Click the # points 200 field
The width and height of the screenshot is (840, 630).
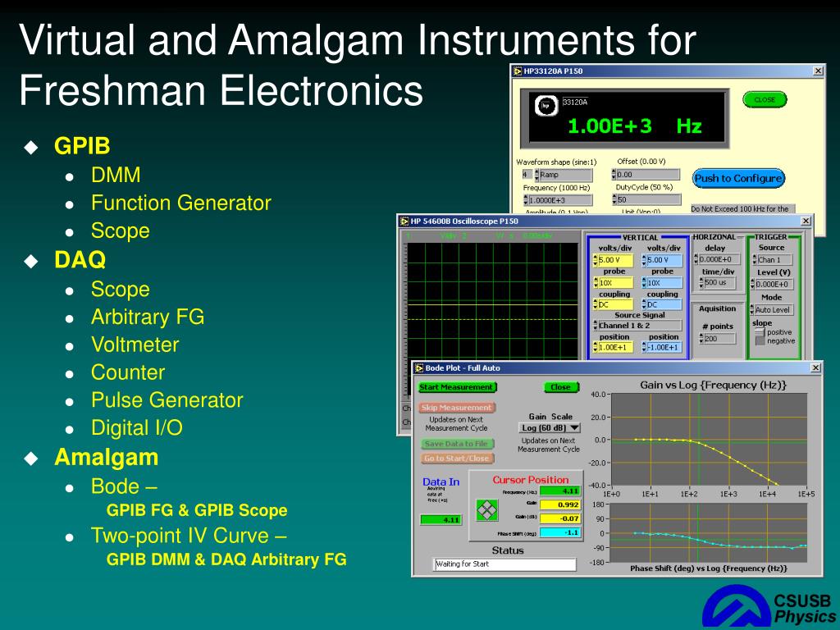coord(720,339)
